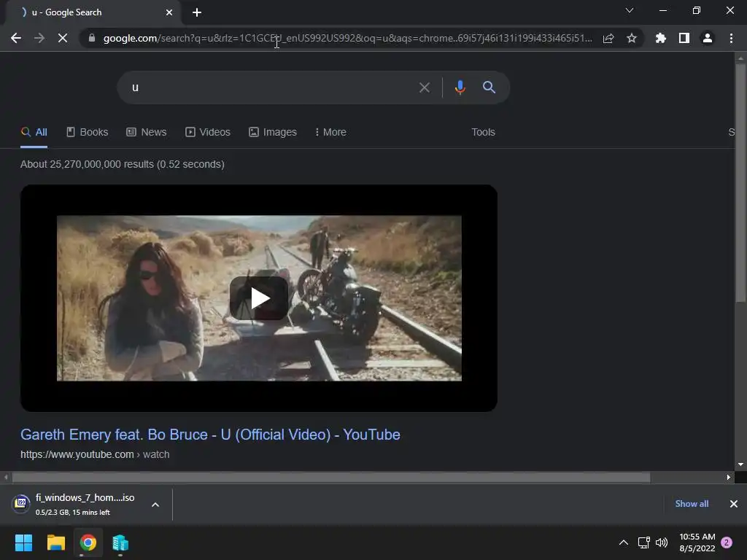Click the forward navigation arrow
The width and height of the screenshot is (747, 560).
tap(39, 38)
